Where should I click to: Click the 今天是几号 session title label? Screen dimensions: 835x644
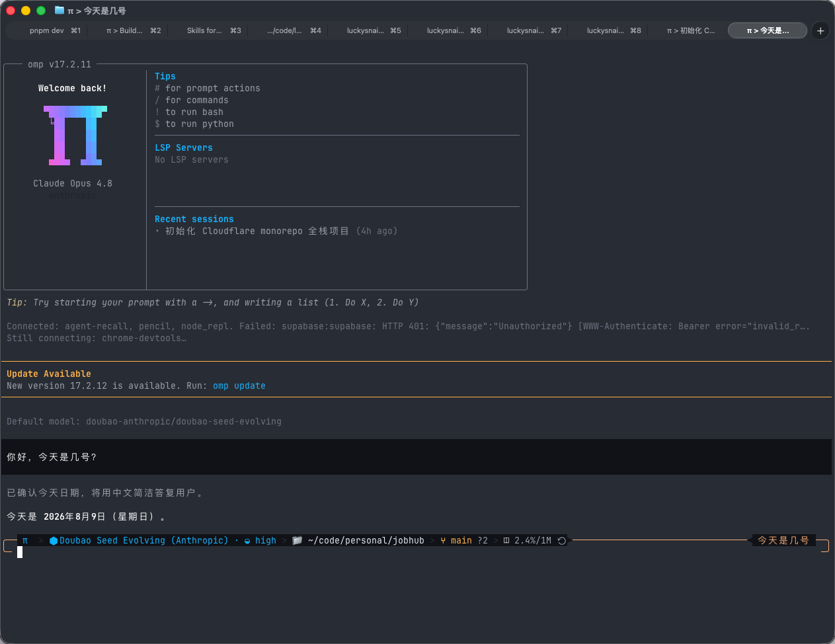coord(783,541)
